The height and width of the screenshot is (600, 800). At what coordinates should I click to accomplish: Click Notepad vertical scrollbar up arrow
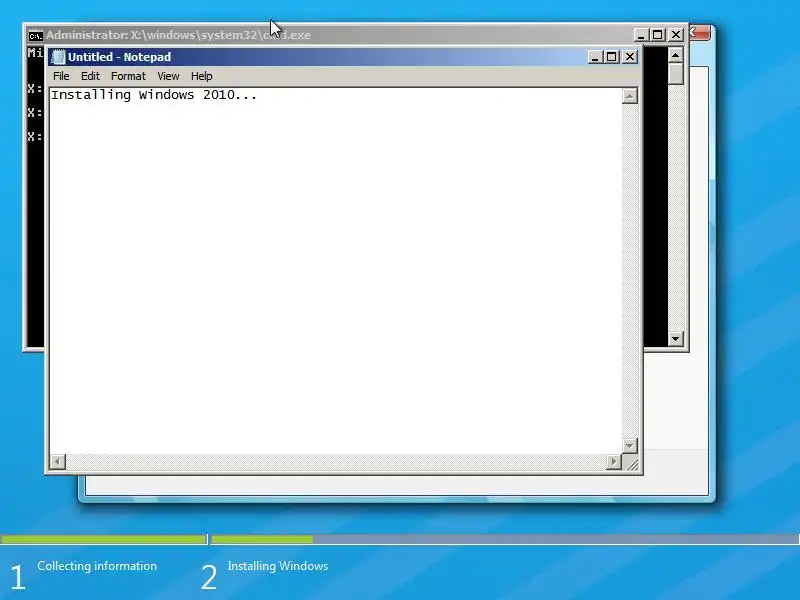click(x=630, y=96)
